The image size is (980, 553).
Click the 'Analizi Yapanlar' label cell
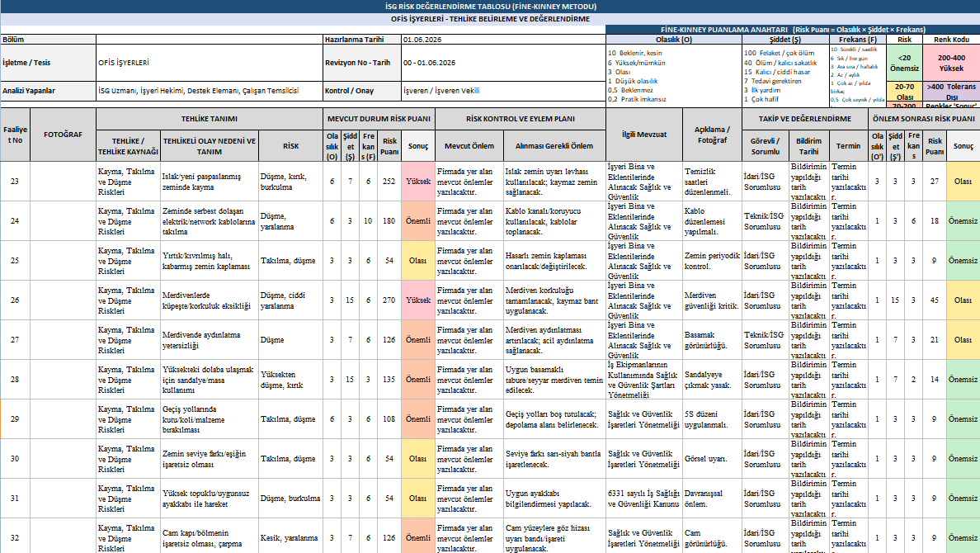(x=48, y=91)
